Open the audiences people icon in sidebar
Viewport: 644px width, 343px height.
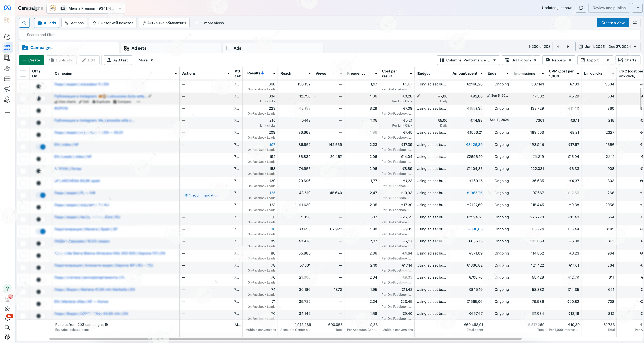pyautogui.click(x=7, y=68)
